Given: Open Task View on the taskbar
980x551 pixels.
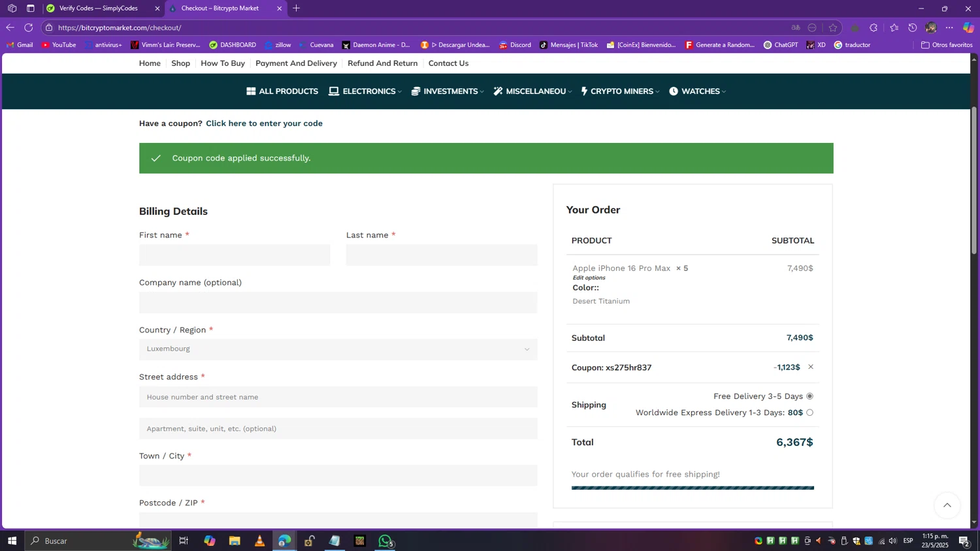Looking at the screenshot, I should [184, 541].
